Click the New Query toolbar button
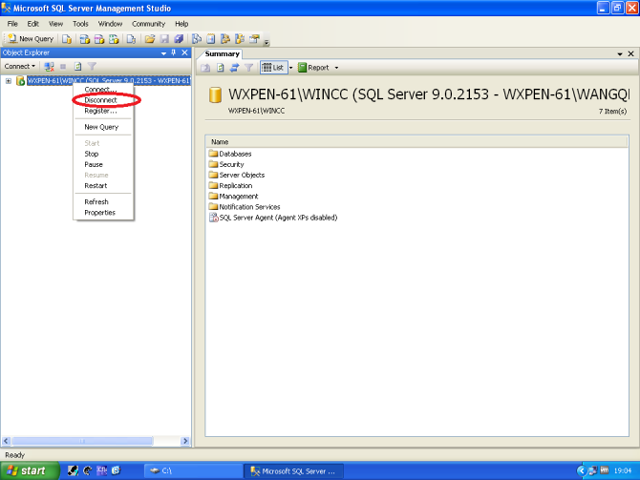 point(30,39)
